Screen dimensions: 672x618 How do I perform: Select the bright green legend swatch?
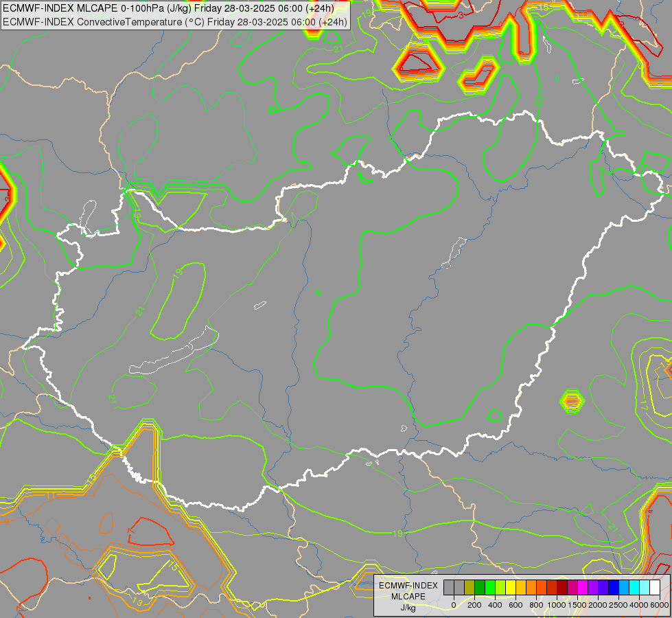[x=490, y=588]
